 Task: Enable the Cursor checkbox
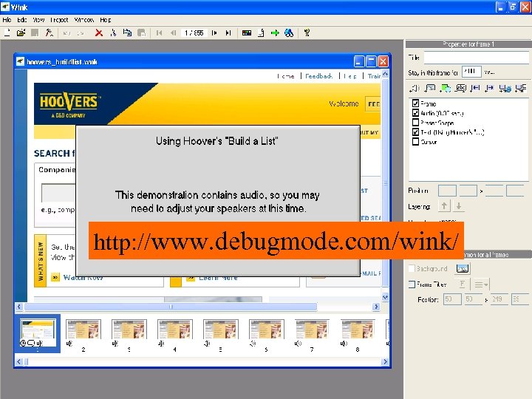(x=415, y=141)
